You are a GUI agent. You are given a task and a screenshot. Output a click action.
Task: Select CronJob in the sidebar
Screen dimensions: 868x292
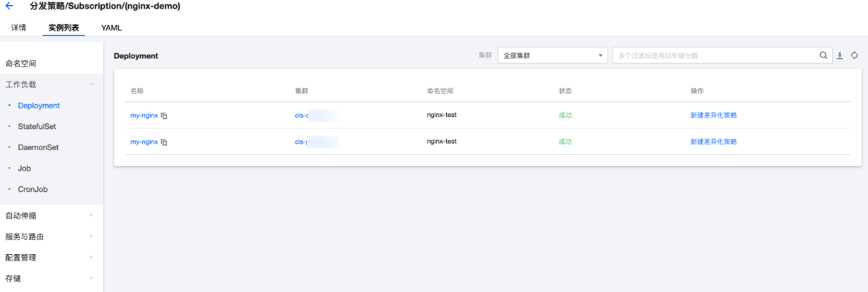[x=33, y=189]
